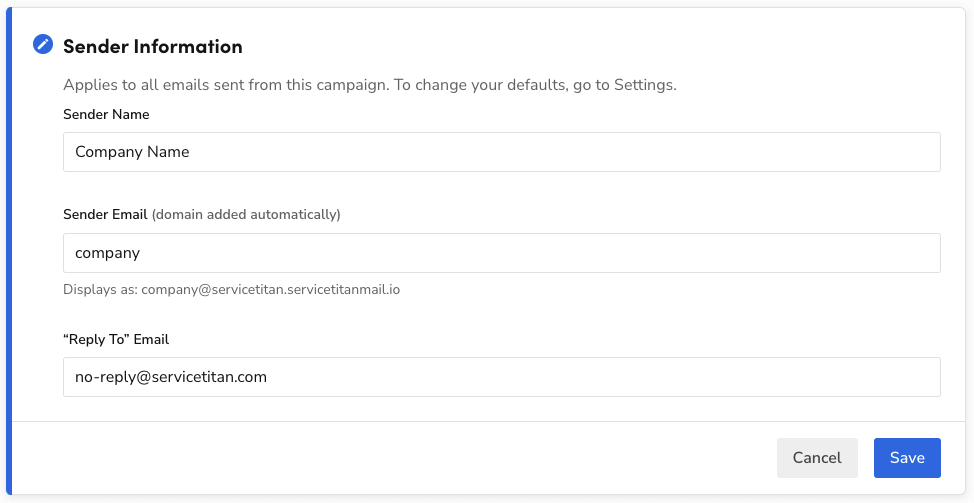Click the pencil edit icon
This screenshot has height=503, width=974.
(x=43, y=44)
